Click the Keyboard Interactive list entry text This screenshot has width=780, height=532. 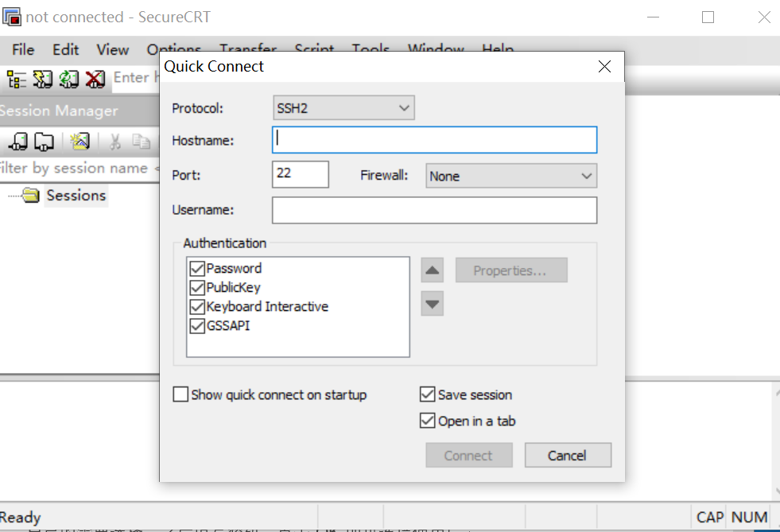tap(268, 307)
